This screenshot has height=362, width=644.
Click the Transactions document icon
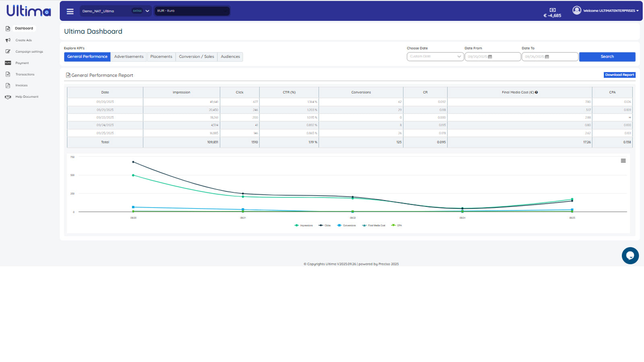pos(8,74)
